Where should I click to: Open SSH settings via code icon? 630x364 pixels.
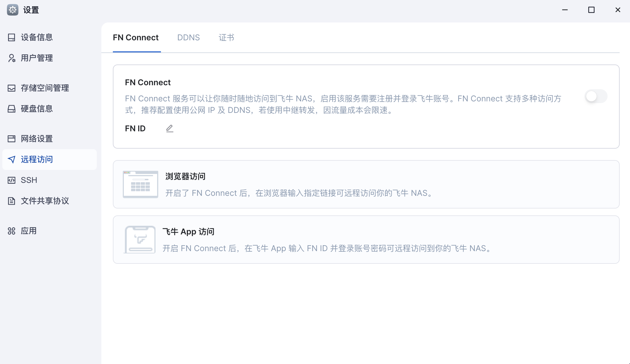tap(12, 180)
